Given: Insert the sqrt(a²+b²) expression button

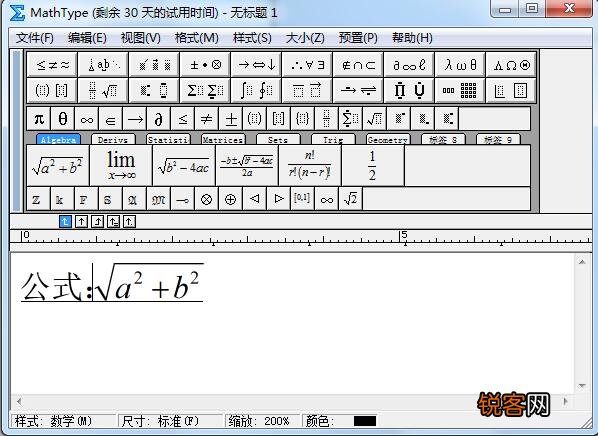Looking at the screenshot, I should pyautogui.click(x=58, y=166).
